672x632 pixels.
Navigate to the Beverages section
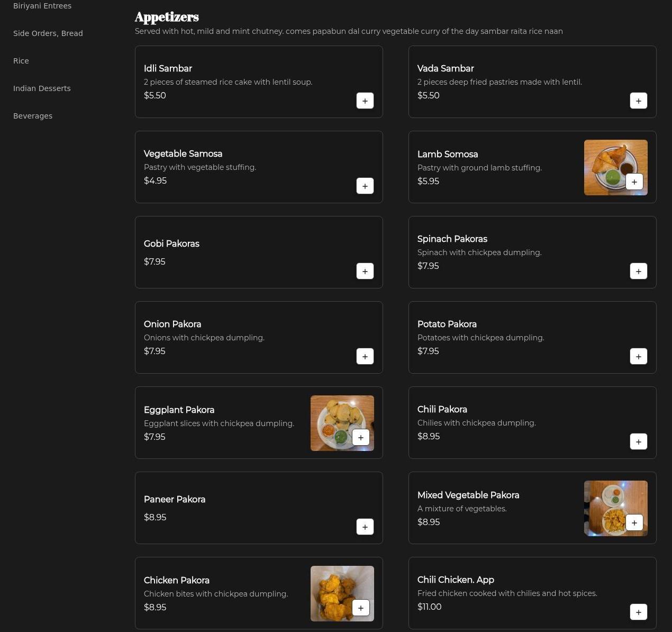[33, 116]
